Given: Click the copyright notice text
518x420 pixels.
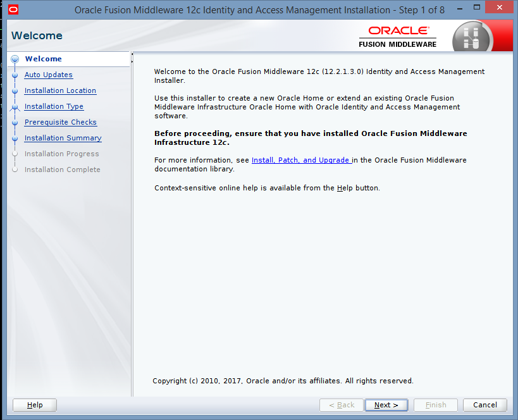Looking at the screenshot, I should (x=283, y=381).
